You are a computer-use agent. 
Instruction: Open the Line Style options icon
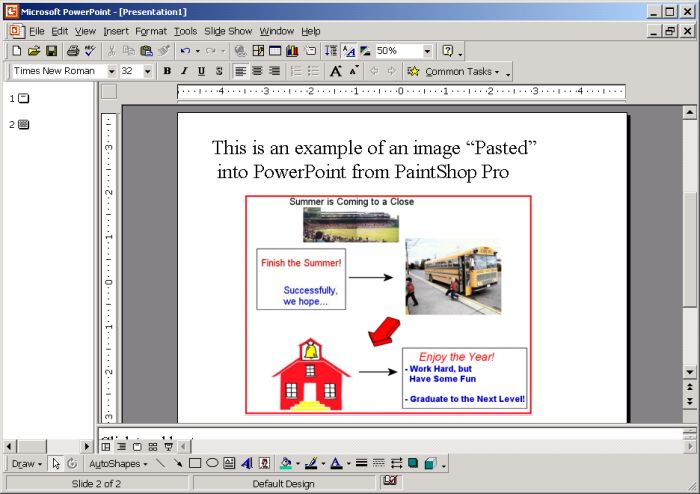point(362,464)
